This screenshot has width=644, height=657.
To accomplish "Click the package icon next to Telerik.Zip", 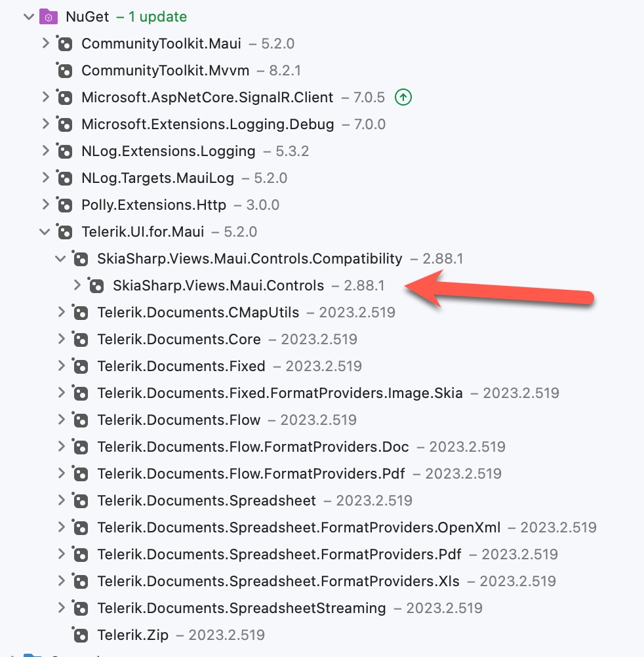I will point(80,635).
